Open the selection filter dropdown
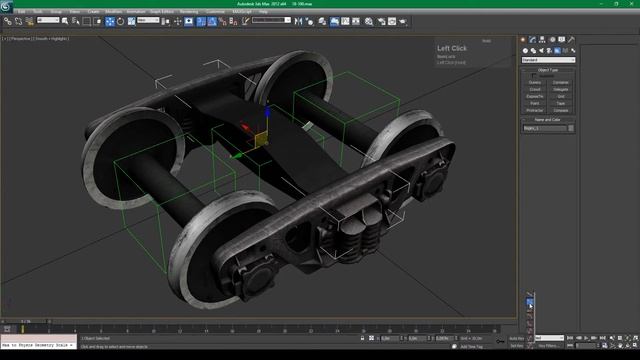 (48, 20)
